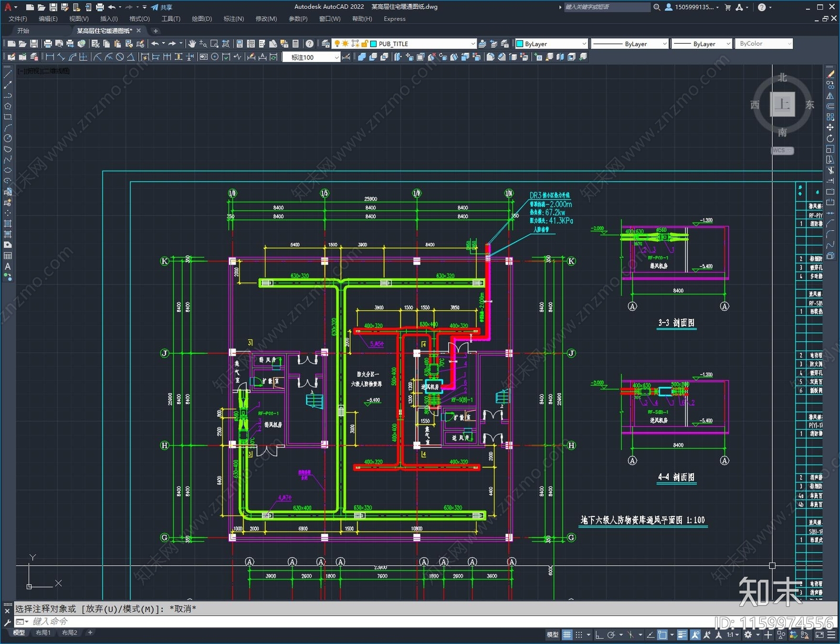The height and width of the screenshot is (644, 840).
Task: Open the Help question mark toolbar icon
Action: 310,44
